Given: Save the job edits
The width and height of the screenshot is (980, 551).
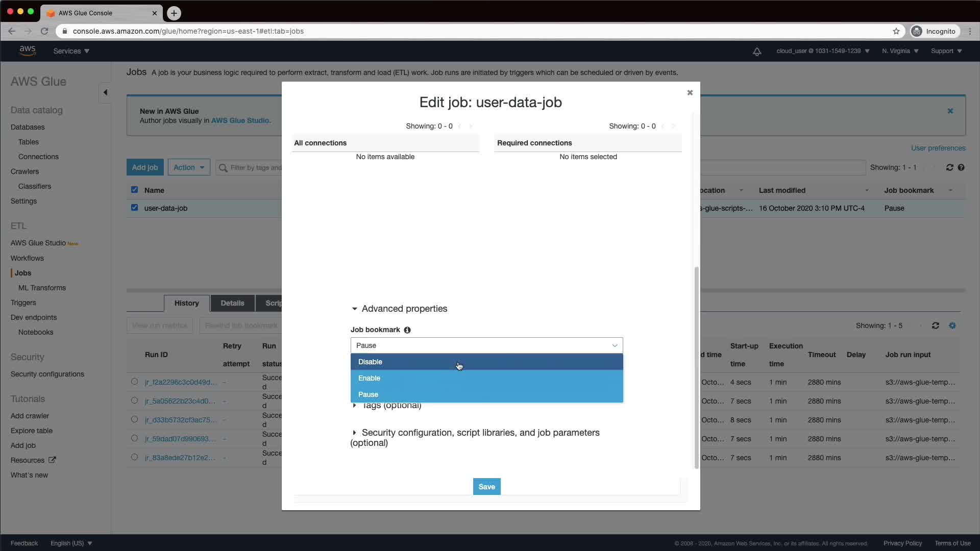Looking at the screenshot, I should [486, 487].
